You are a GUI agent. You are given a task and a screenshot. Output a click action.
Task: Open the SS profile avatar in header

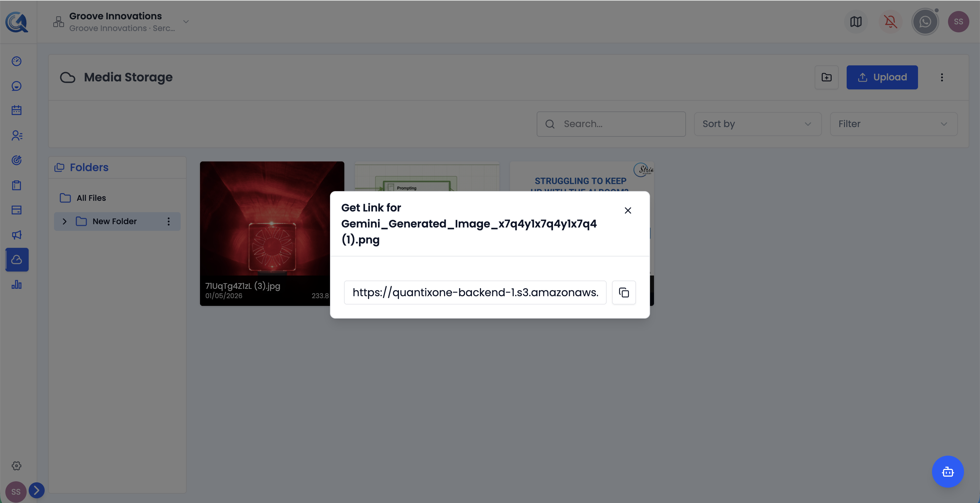958,22
